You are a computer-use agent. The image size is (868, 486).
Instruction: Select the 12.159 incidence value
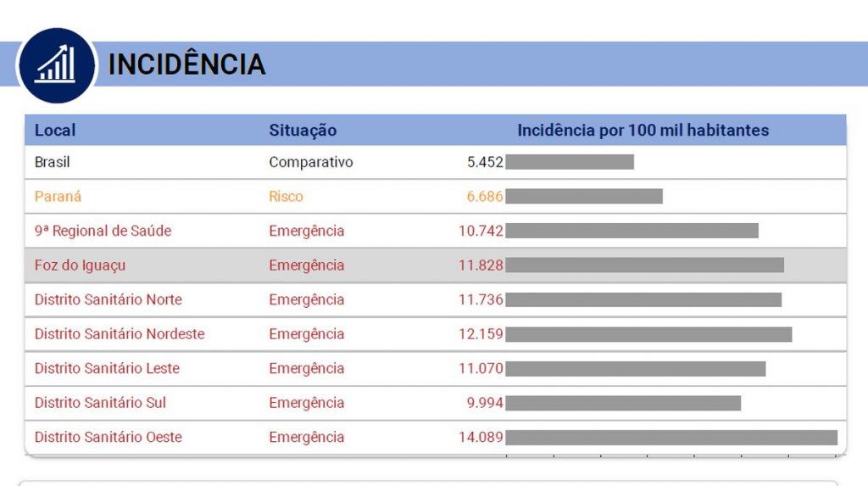(x=481, y=334)
